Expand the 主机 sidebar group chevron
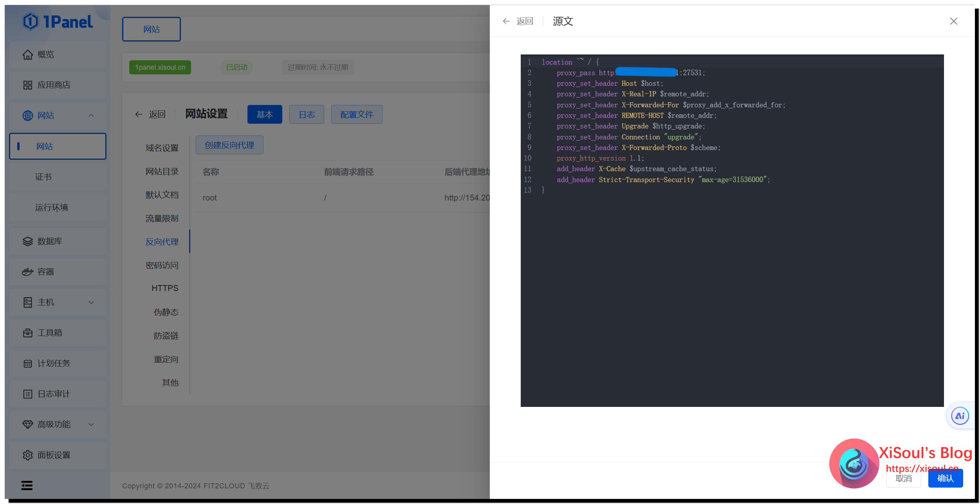Image resolution: width=980 pixels, height=504 pixels. click(x=91, y=302)
